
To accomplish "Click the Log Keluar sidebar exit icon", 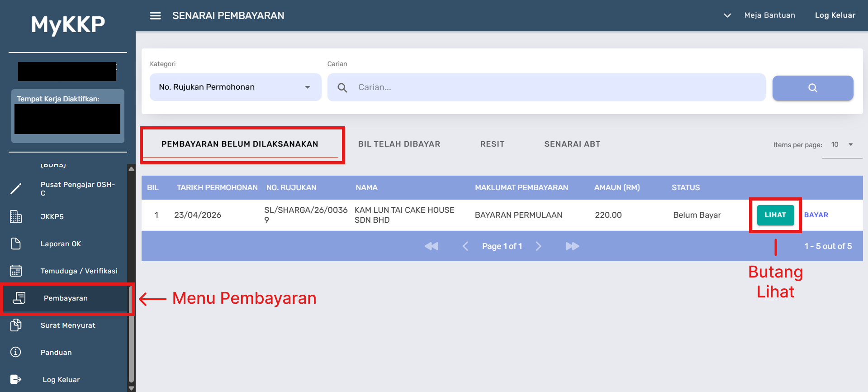I will (x=16, y=379).
